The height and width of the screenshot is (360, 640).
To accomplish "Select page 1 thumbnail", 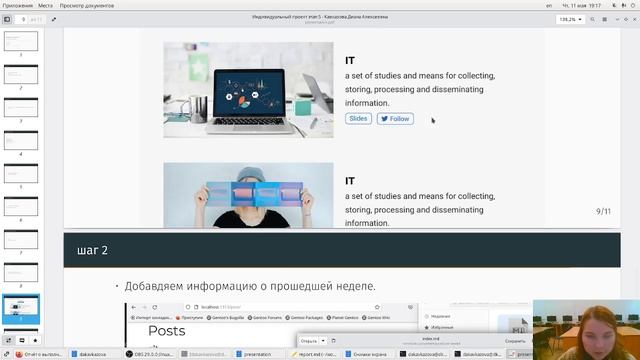I will pyautogui.click(x=21, y=41).
